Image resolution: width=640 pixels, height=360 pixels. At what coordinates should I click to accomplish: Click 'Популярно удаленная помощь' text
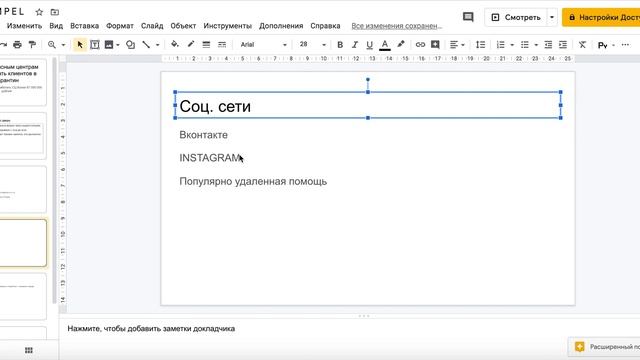point(253,181)
